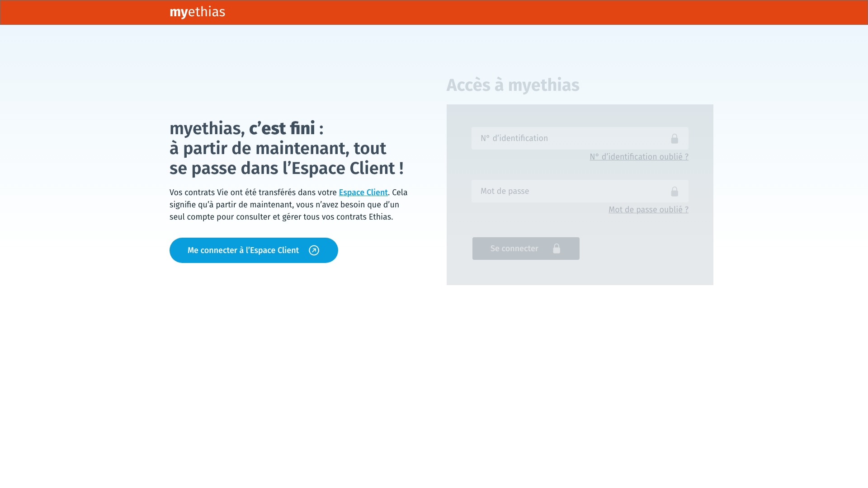Open Mot de passe oublié link
The image size is (868, 488).
point(648,210)
